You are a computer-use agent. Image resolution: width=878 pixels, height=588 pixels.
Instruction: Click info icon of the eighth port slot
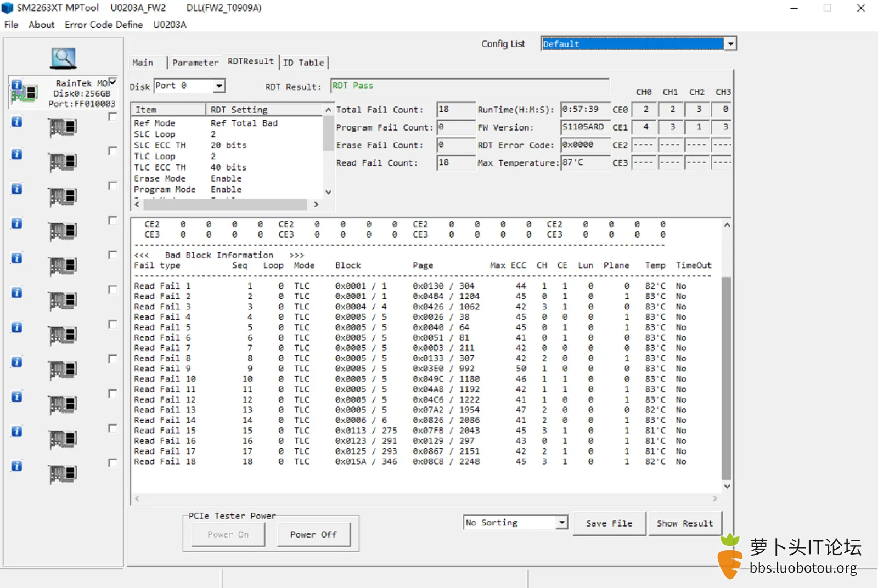coord(17,327)
